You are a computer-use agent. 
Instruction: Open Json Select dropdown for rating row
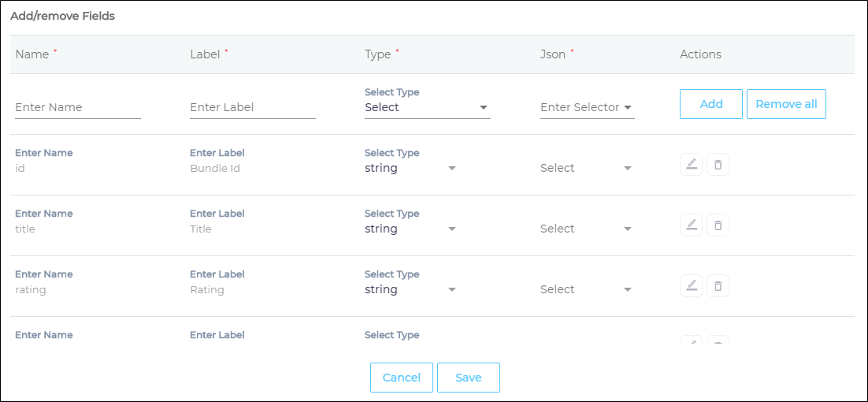pyautogui.click(x=586, y=289)
